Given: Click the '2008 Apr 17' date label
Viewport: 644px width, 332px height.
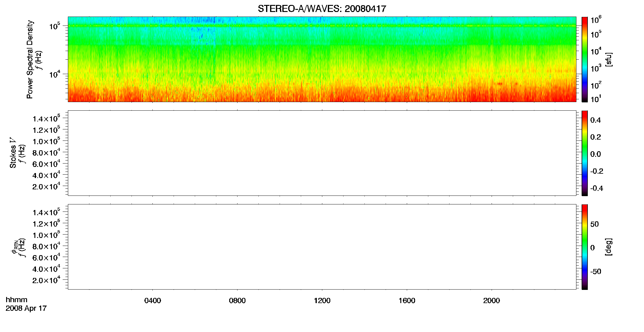Looking at the screenshot, I should pos(26,308).
